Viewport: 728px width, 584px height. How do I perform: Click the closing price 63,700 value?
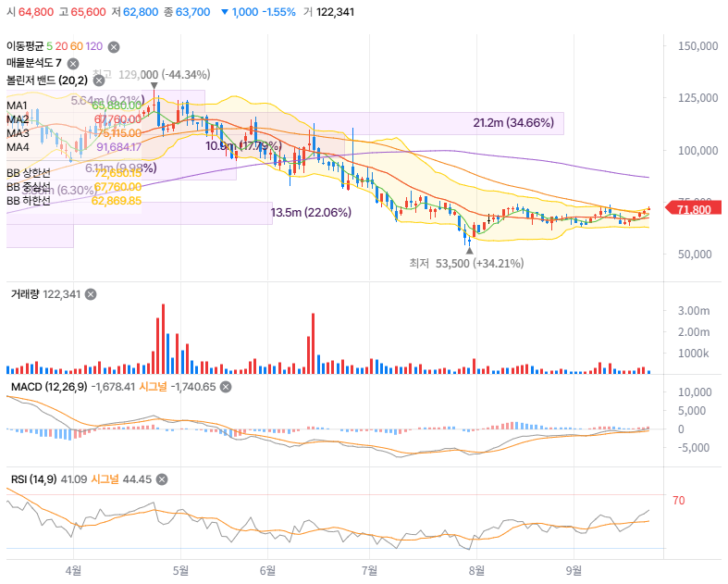point(192,12)
